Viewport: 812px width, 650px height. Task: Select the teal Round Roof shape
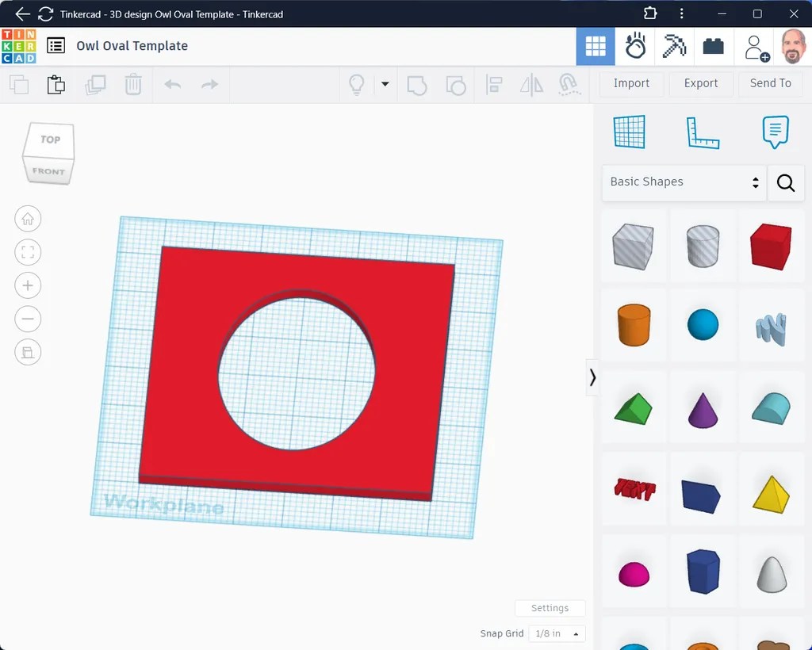click(x=771, y=408)
